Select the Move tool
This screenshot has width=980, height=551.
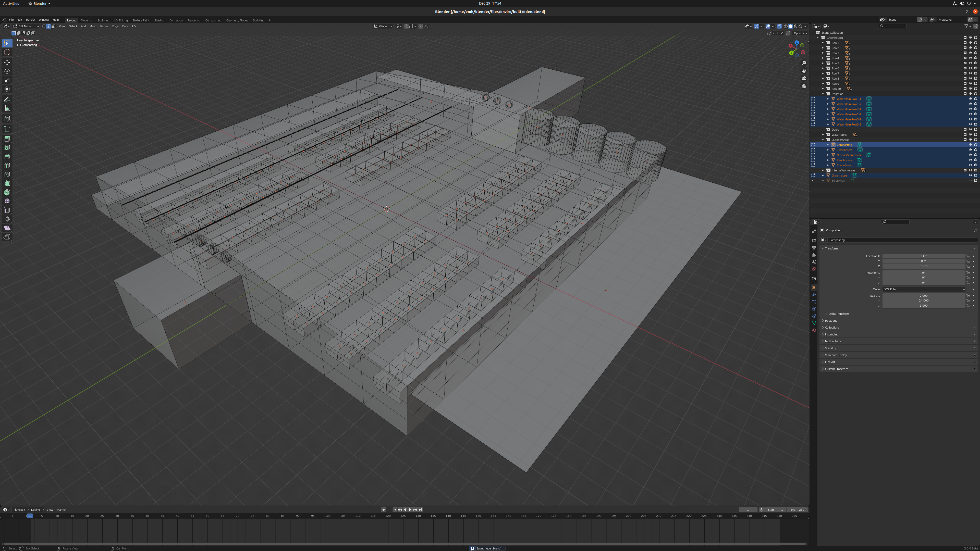point(7,62)
